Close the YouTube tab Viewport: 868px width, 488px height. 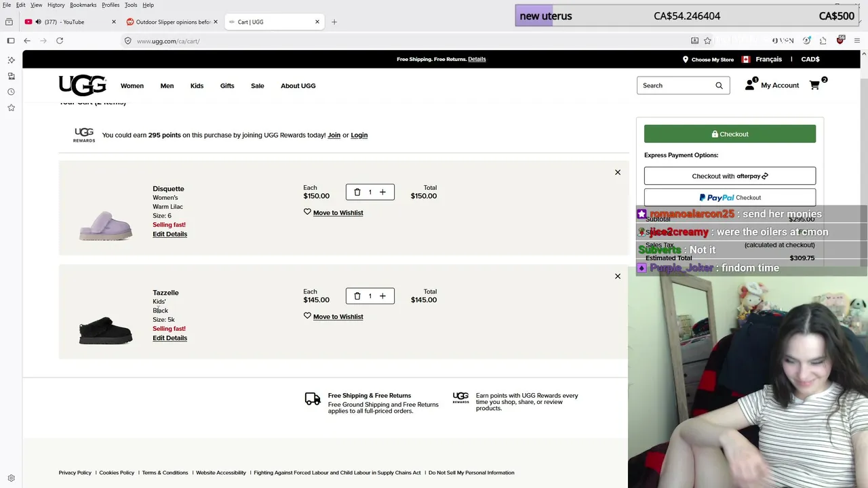(x=113, y=22)
